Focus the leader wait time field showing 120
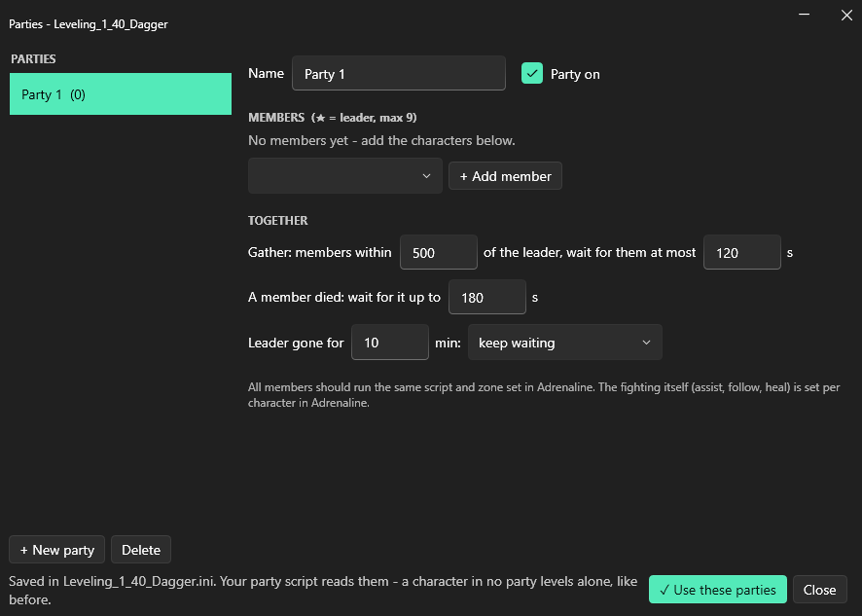The height and width of the screenshot is (616, 862). coord(742,252)
